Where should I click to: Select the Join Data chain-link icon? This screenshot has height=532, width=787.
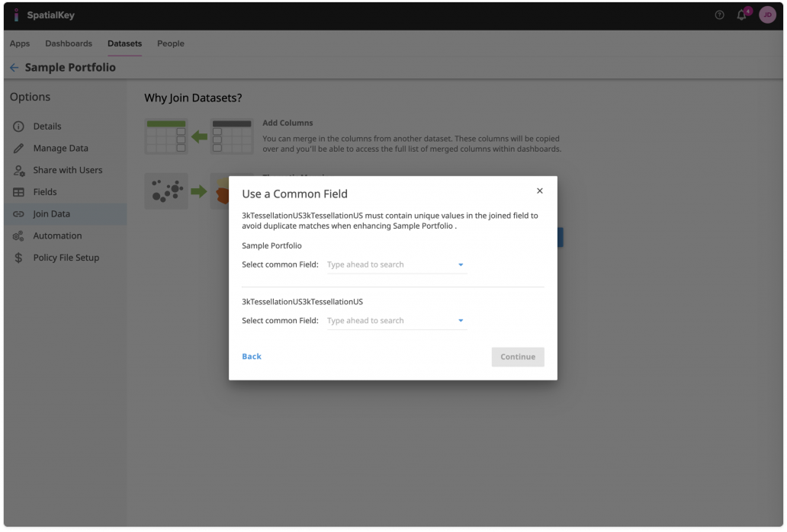(x=17, y=213)
